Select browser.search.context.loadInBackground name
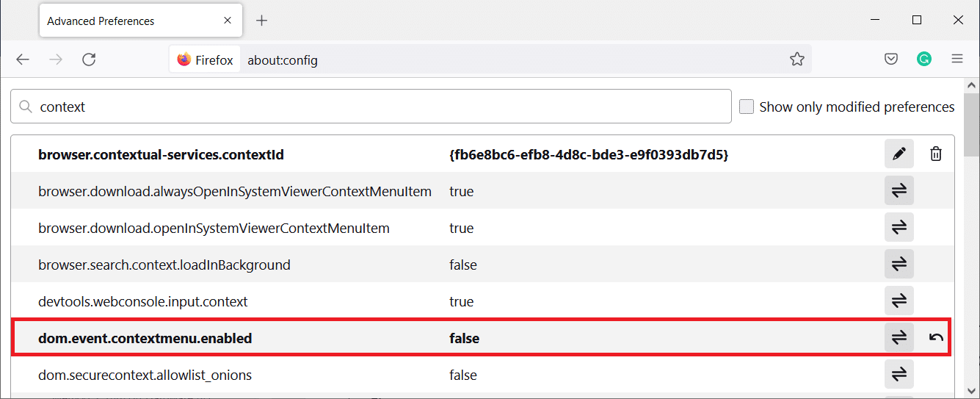Viewport: 980px width, 399px height. point(164,265)
